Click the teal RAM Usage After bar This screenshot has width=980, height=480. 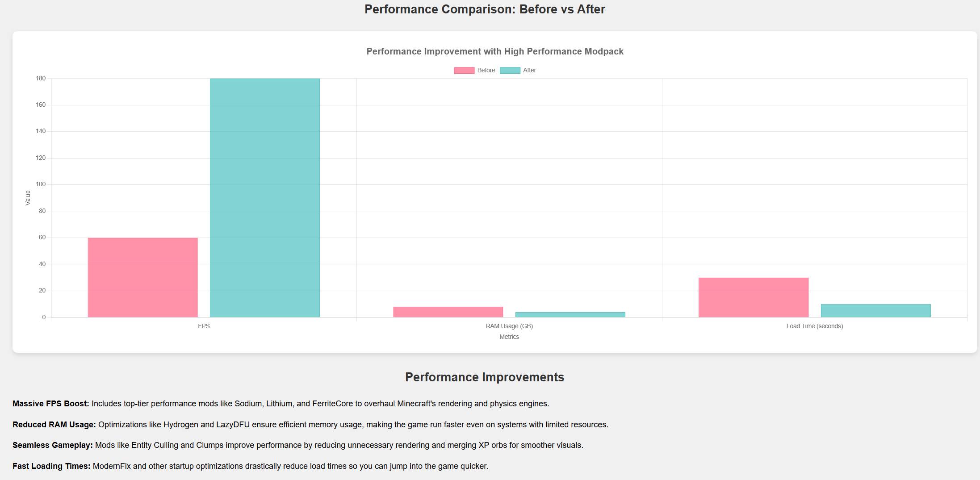(570, 315)
